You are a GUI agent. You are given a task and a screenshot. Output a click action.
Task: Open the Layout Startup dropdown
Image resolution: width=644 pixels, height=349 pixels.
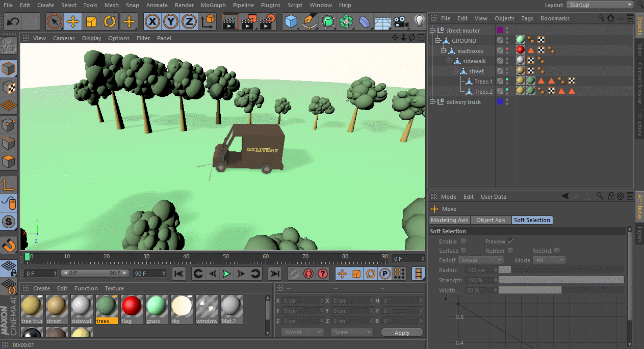click(x=600, y=5)
